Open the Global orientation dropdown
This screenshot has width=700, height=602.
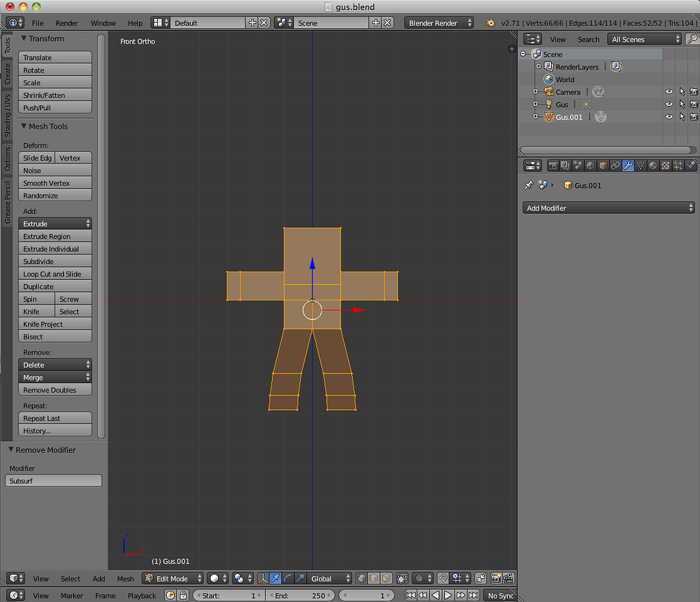pyautogui.click(x=329, y=578)
